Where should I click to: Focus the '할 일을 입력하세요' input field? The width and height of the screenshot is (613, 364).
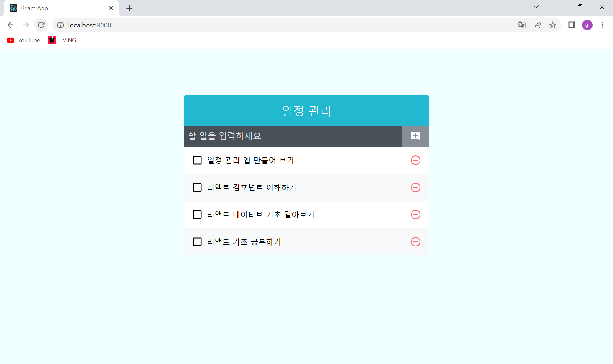[x=292, y=136]
